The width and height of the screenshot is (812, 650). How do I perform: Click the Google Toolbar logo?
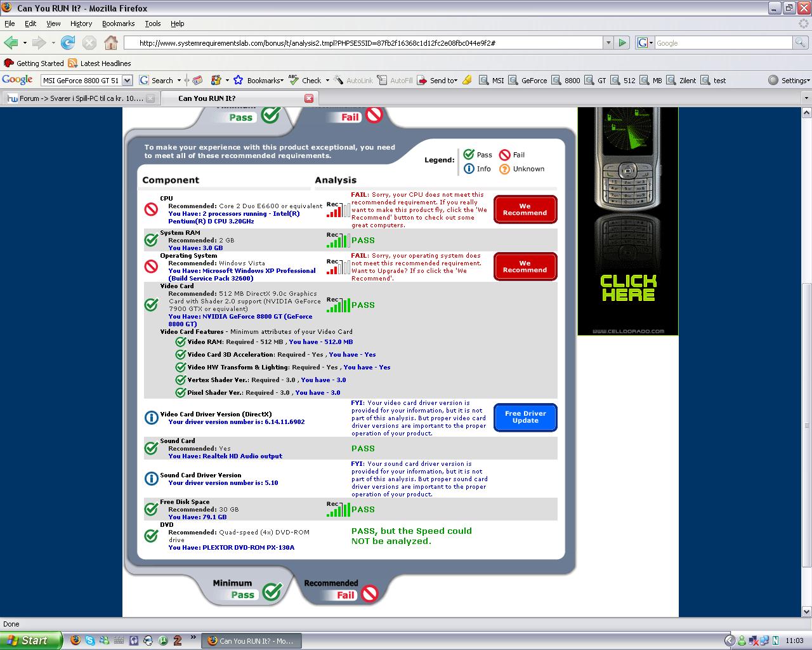(17, 80)
